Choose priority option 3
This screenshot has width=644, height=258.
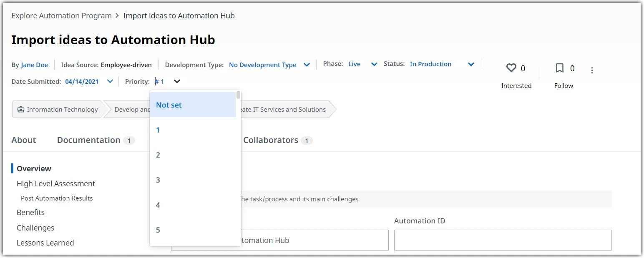point(193,180)
